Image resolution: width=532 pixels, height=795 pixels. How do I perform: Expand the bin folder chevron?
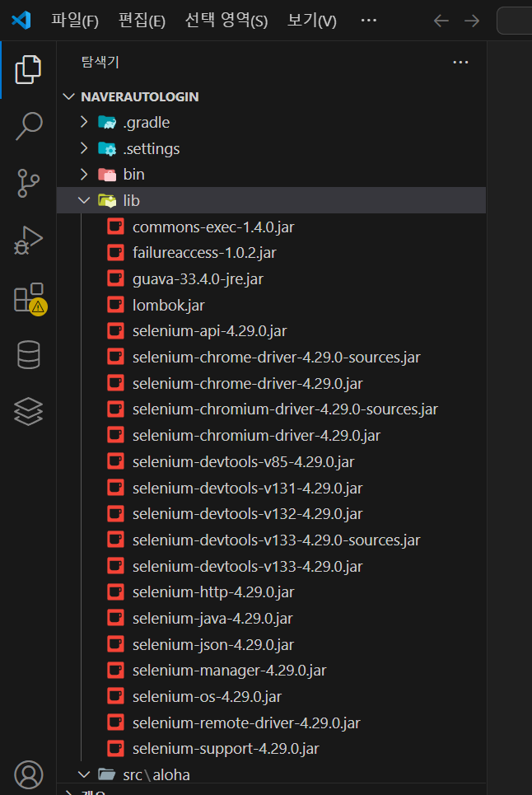(84, 174)
